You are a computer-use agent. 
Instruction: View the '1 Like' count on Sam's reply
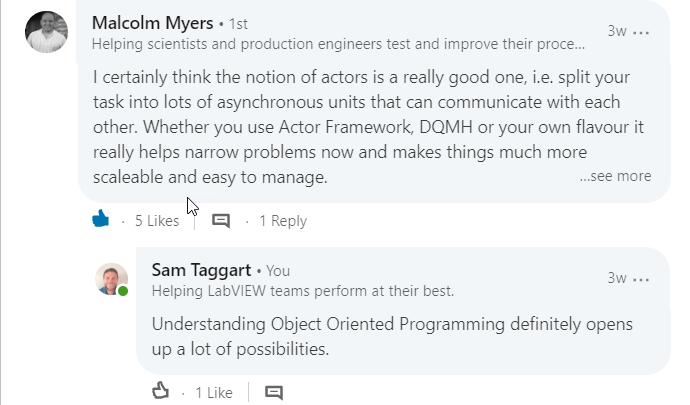click(214, 393)
